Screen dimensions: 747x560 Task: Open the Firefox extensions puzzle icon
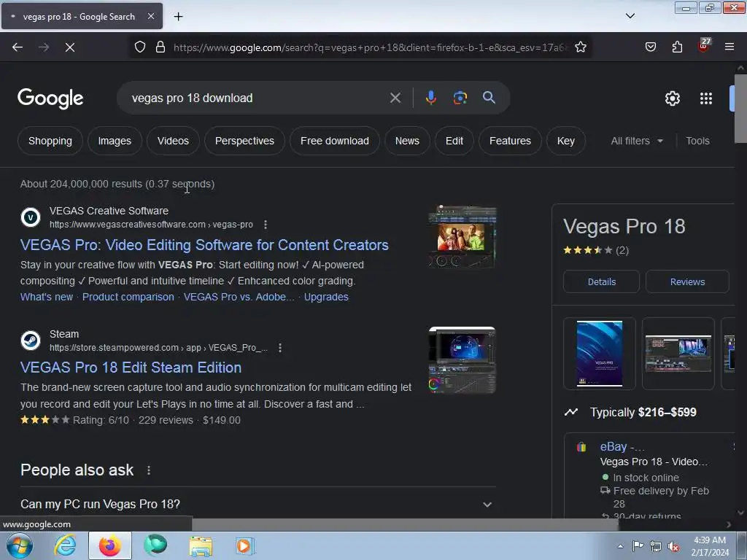point(677,47)
